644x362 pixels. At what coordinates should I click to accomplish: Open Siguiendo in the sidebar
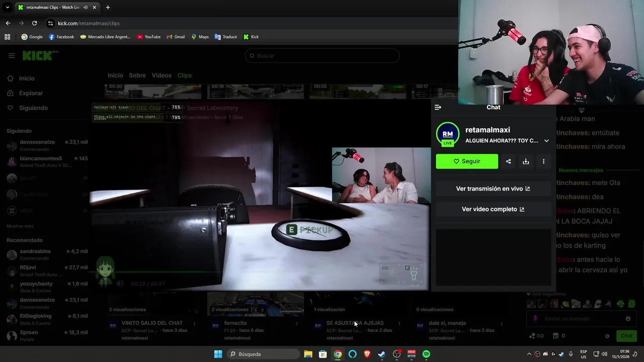pyautogui.click(x=27, y=108)
